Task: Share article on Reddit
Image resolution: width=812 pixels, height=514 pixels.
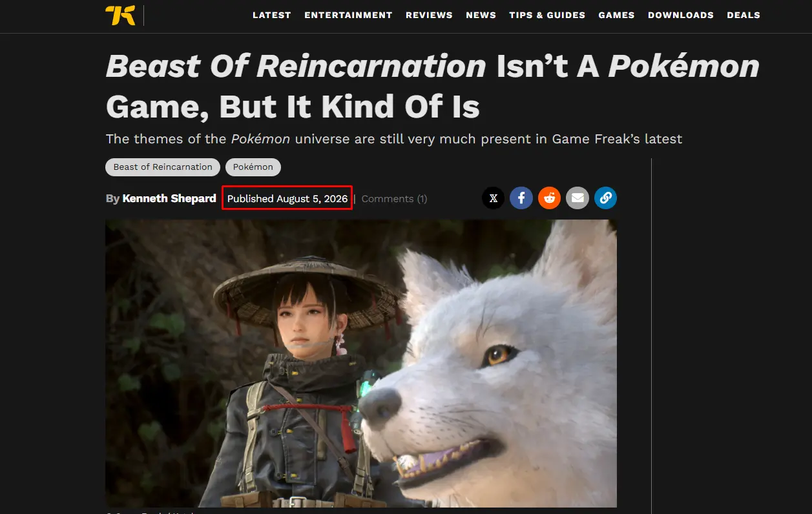Action: [x=550, y=198]
